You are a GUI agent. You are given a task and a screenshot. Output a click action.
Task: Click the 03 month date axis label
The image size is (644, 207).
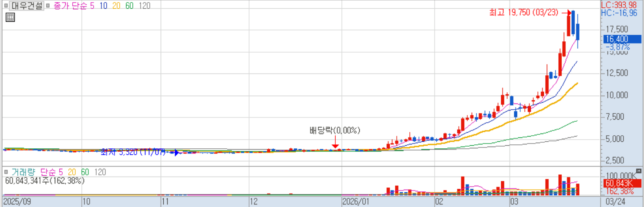click(514, 202)
